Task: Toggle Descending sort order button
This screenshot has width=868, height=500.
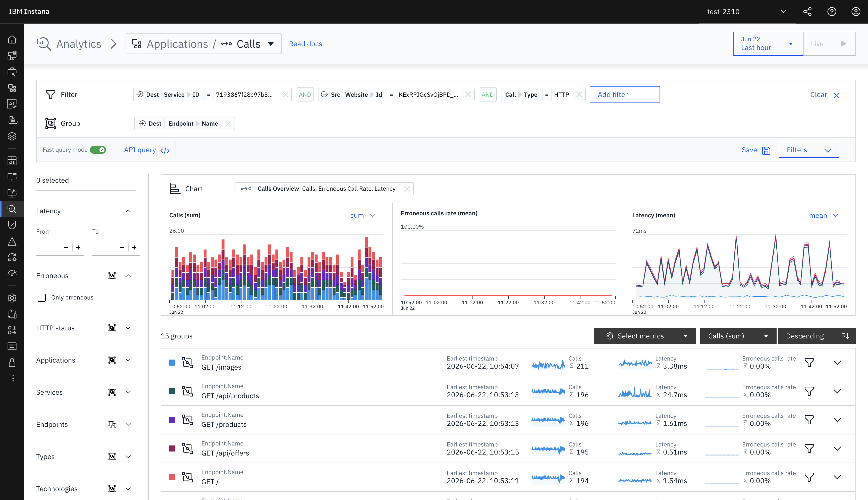Action: coord(817,336)
